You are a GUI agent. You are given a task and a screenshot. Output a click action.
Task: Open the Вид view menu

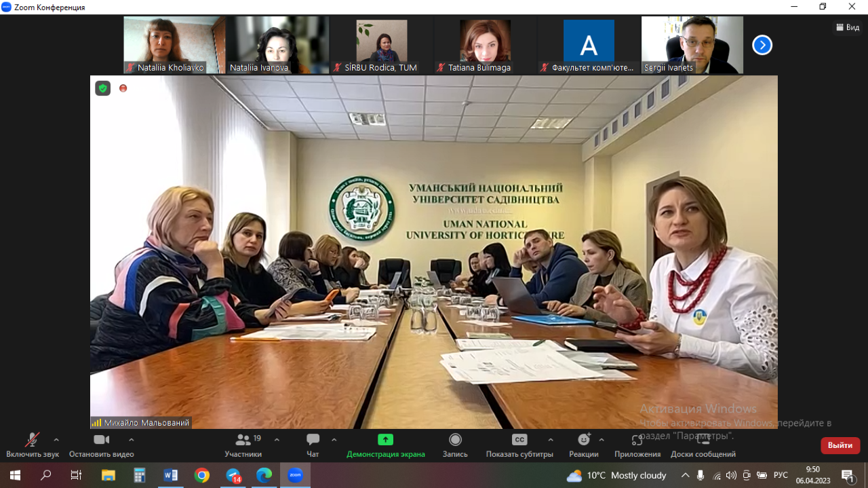point(848,27)
